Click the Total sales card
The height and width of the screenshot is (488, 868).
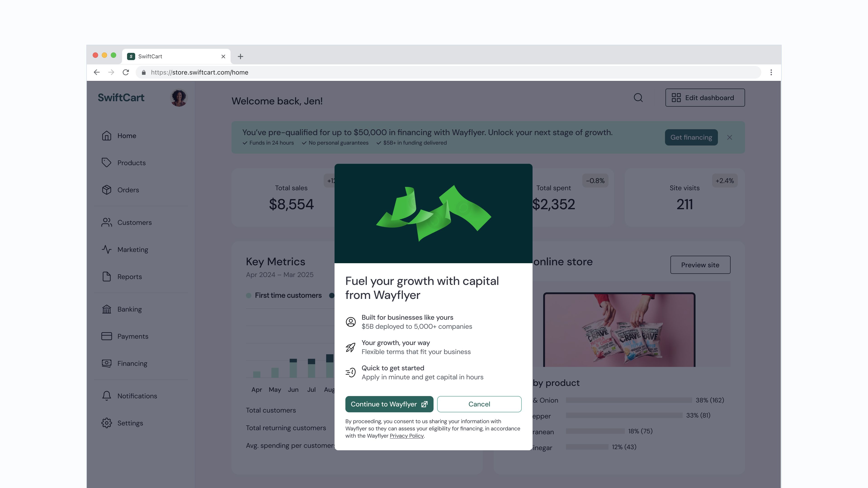(283, 197)
